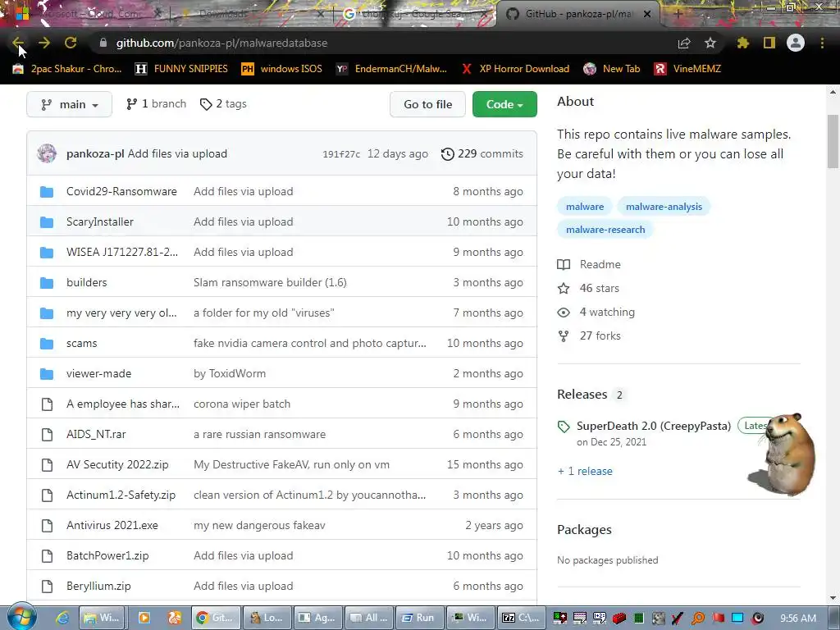Switch to the Microsoft tab

click(85, 14)
